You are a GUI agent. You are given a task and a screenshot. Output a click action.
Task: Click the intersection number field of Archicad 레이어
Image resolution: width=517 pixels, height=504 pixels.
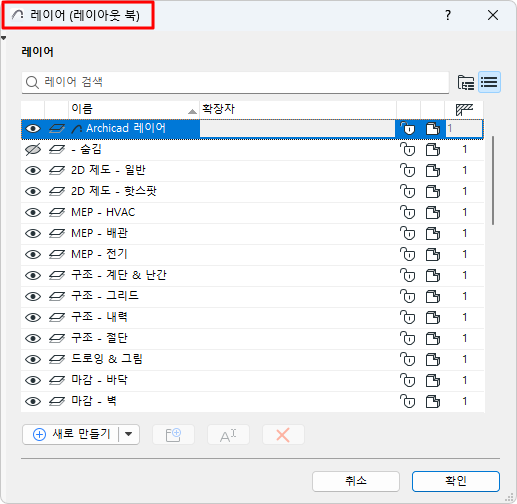click(x=464, y=128)
